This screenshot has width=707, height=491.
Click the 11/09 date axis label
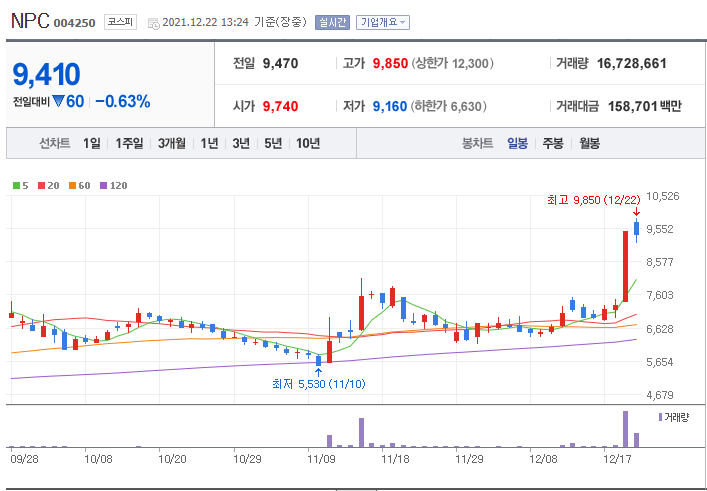[x=321, y=459]
